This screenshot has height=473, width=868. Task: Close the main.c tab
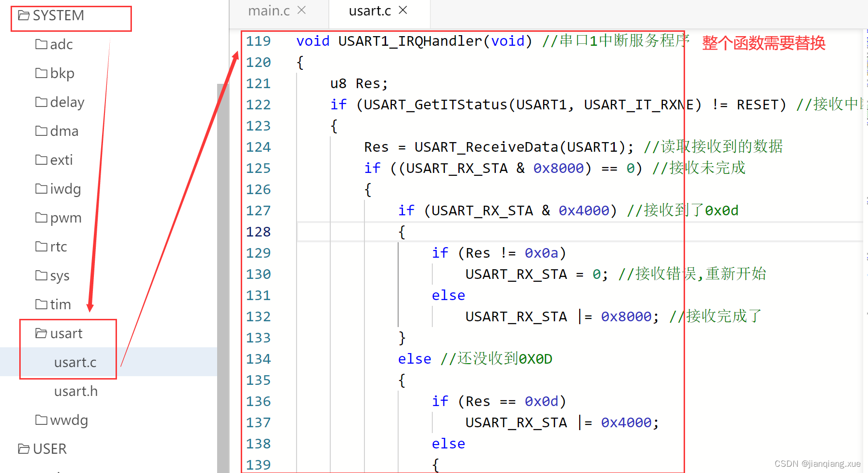(x=302, y=10)
